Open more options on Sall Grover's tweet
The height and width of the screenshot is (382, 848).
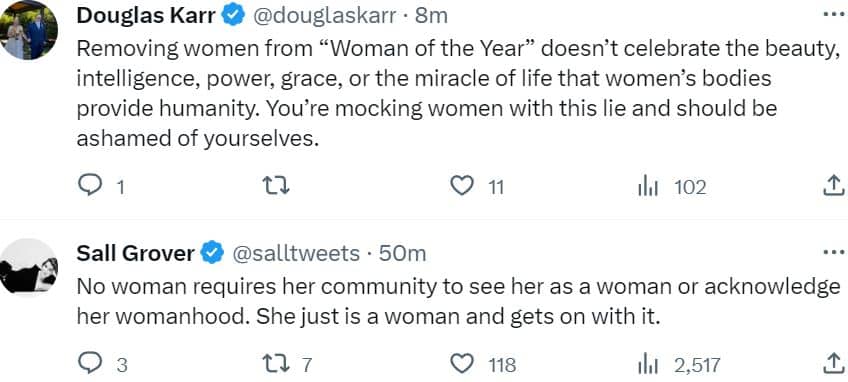[833, 252]
